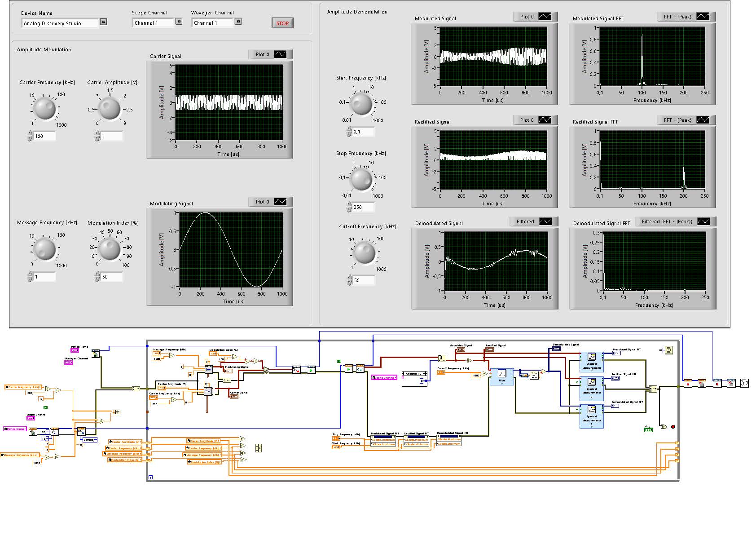This screenshot has height=535, width=756.
Task: Open the "Channel 1" case selector
Action: click(414, 374)
